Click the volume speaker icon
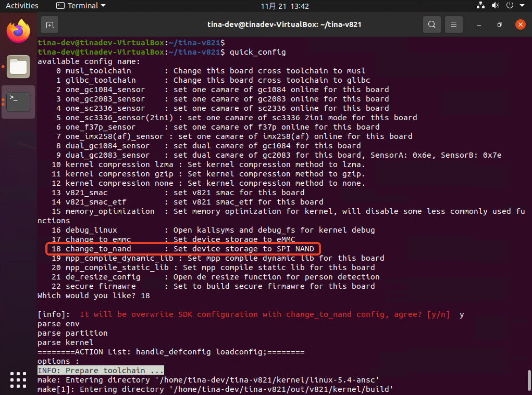 pyautogui.click(x=495, y=6)
